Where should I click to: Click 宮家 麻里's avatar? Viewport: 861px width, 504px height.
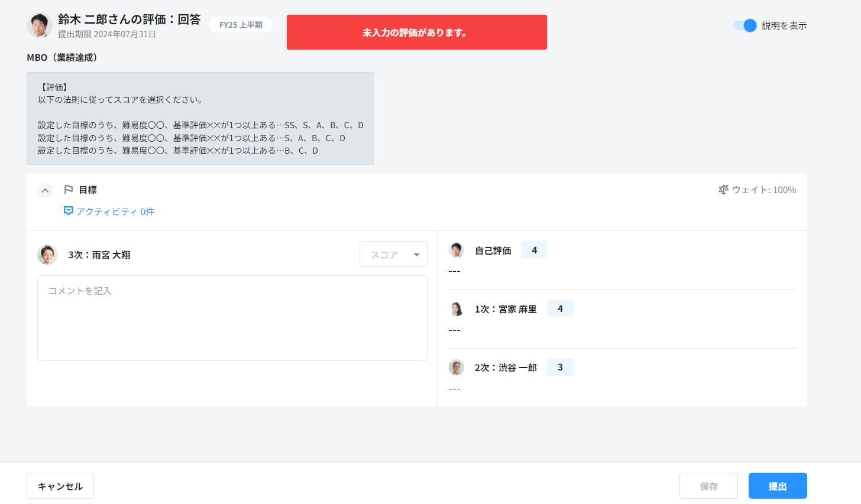click(x=457, y=309)
